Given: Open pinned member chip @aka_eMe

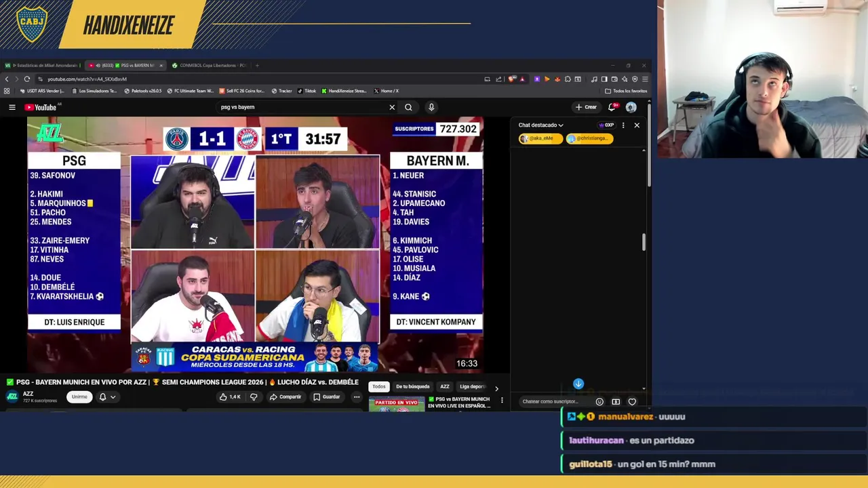Looking at the screenshot, I should (540, 138).
